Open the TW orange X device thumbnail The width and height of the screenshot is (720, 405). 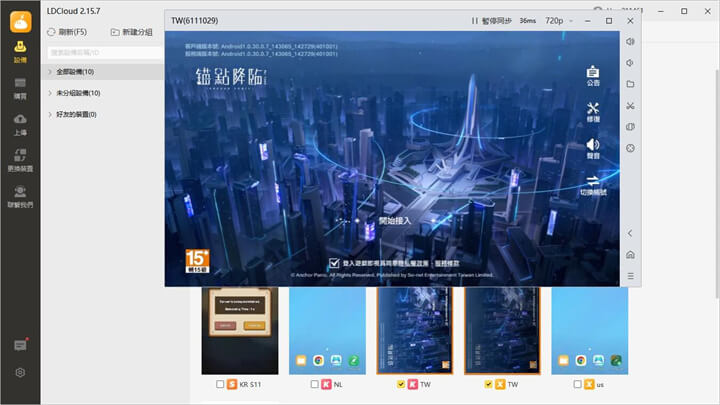502,331
